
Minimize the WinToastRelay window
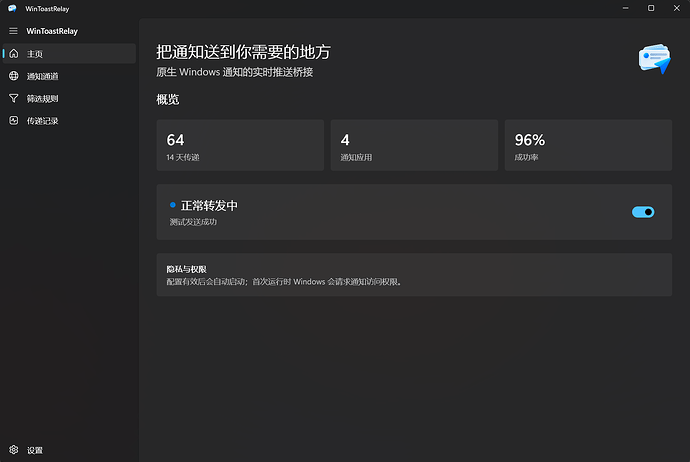pos(625,8)
